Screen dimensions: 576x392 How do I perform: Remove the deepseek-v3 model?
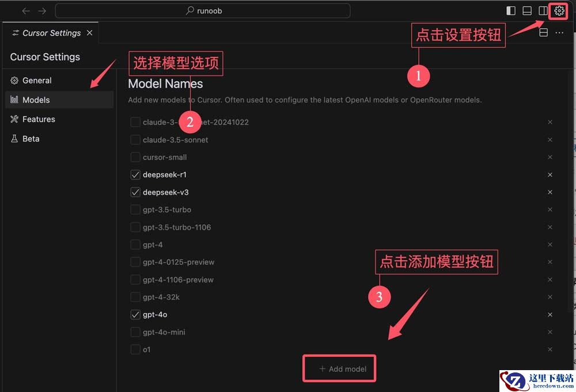click(x=550, y=192)
